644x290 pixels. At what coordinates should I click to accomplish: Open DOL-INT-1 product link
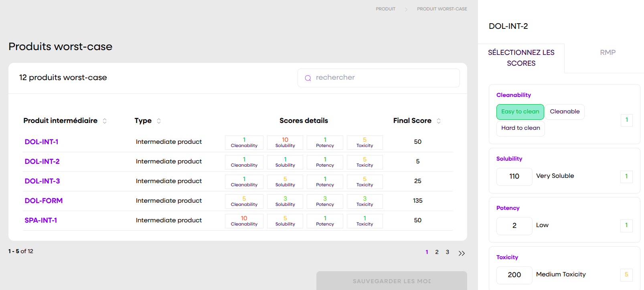[41, 142]
